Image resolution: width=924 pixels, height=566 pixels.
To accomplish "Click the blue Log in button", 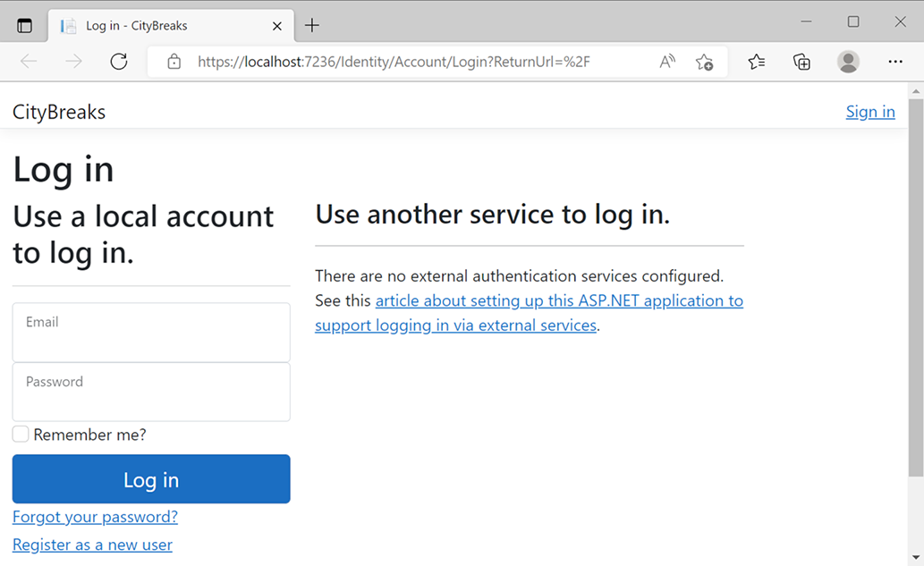I will (x=151, y=479).
